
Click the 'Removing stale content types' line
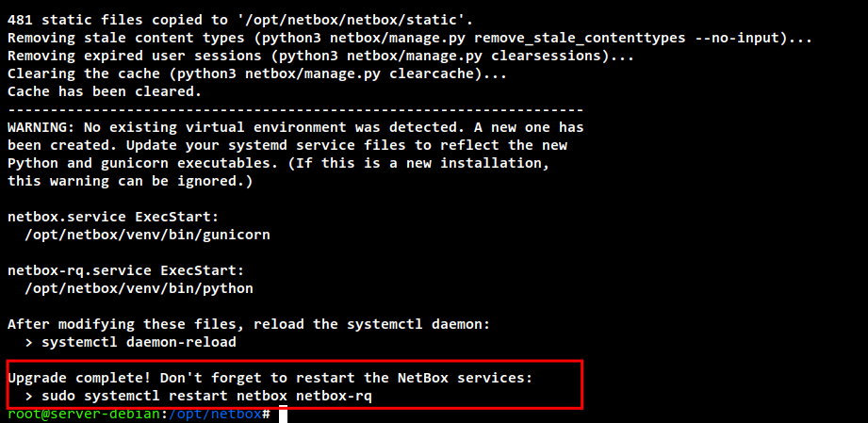tap(410, 39)
